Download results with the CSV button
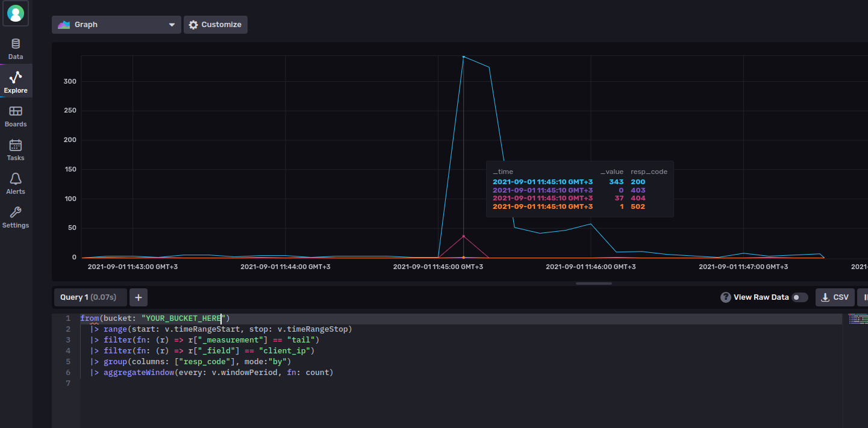868x428 pixels. click(x=834, y=297)
